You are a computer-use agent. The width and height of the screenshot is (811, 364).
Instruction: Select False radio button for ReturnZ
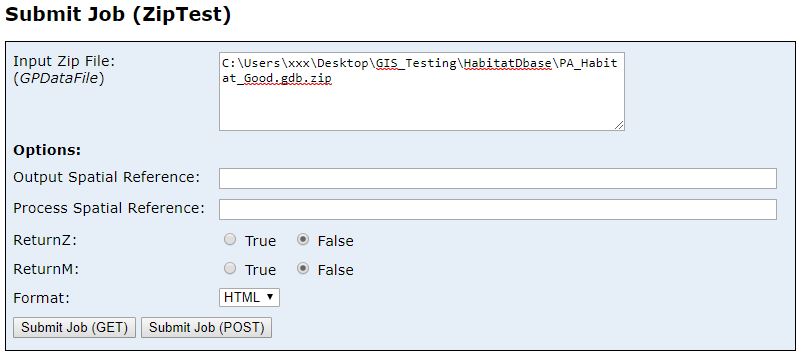(x=303, y=239)
